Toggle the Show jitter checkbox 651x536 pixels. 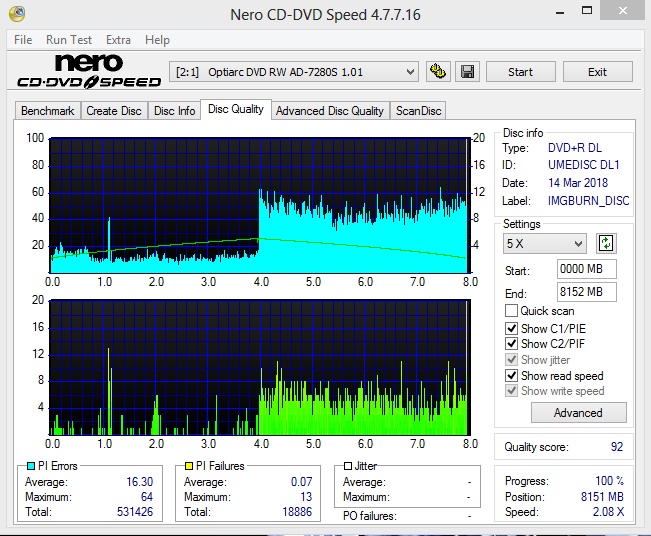[x=512, y=360]
